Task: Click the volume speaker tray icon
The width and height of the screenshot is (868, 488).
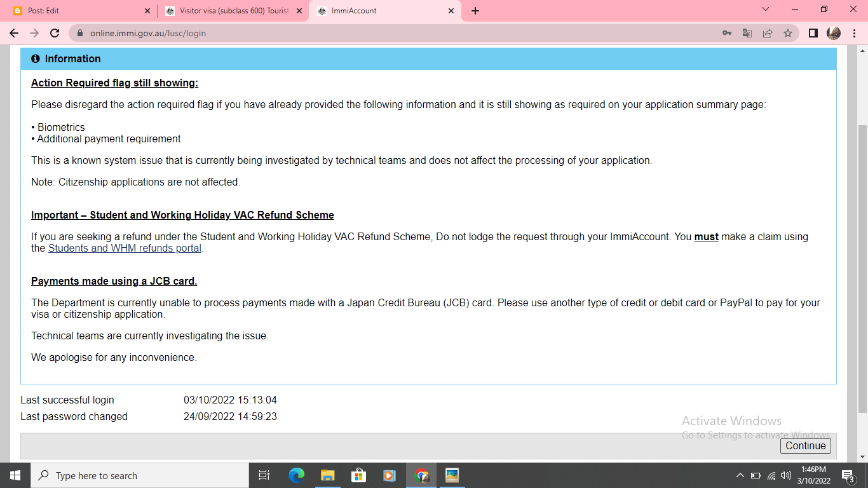Action: (786, 475)
